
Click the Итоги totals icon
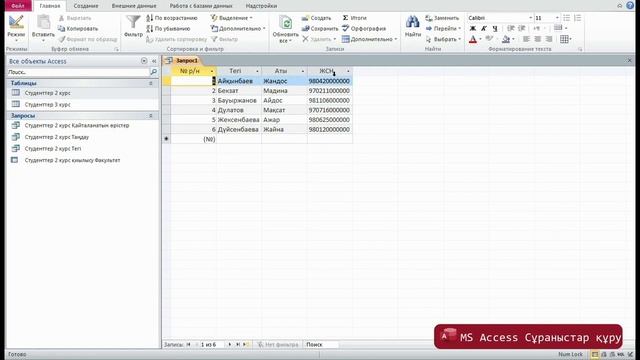346,18
